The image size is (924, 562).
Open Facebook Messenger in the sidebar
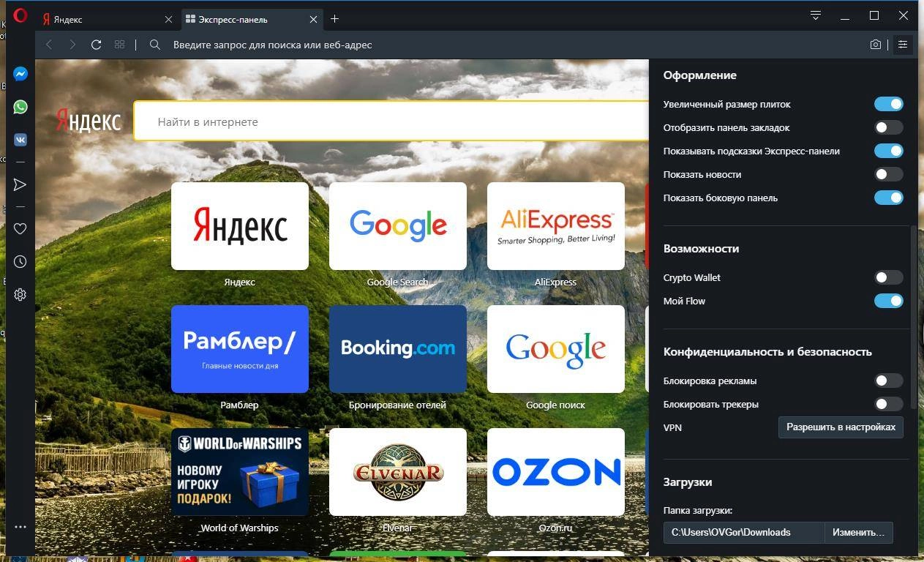(x=20, y=74)
